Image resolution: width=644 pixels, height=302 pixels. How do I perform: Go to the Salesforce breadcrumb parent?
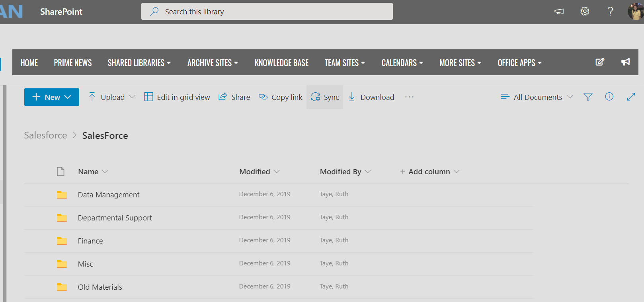45,135
